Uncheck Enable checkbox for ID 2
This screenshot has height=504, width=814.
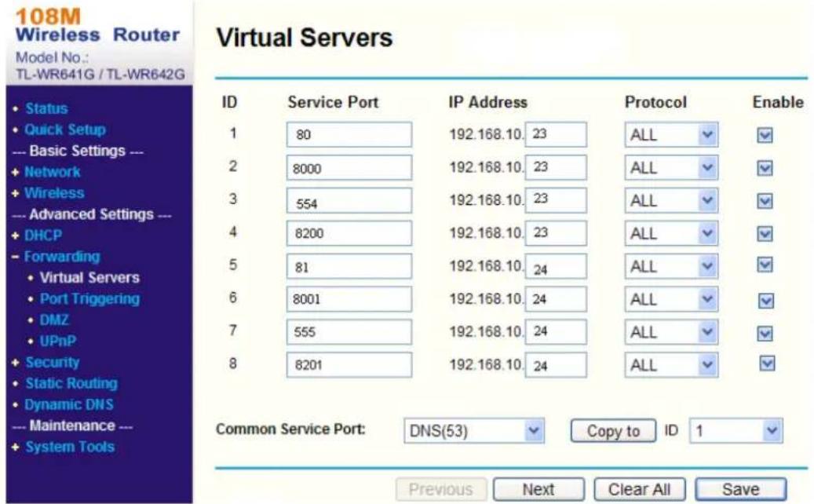(765, 168)
